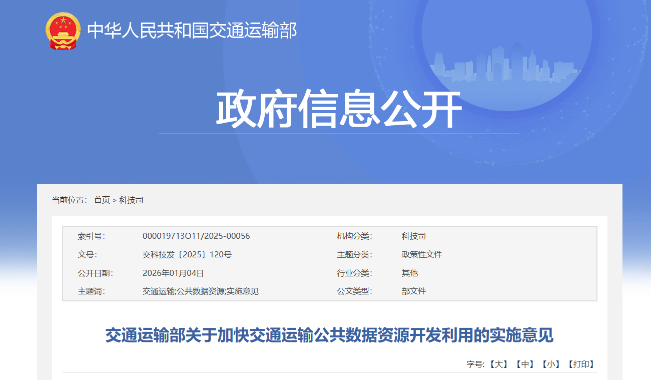Click the 机构分类 label

click(x=354, y=236)
